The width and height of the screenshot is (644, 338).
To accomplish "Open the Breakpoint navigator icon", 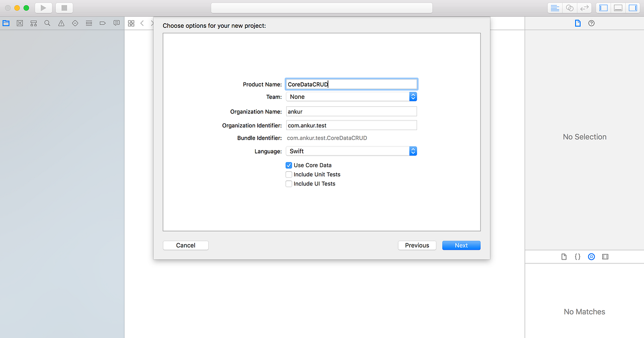I will click(x=102, y=23).
